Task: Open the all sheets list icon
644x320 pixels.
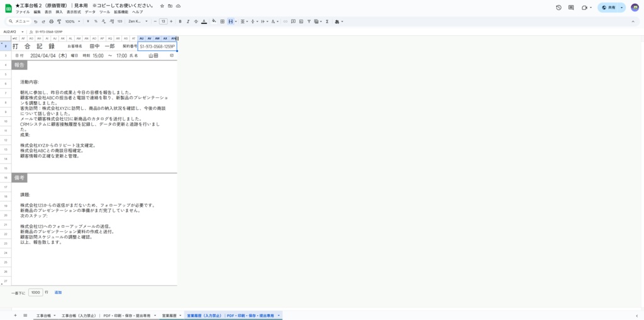Action: pyautogui.click(x=25, y=316)
